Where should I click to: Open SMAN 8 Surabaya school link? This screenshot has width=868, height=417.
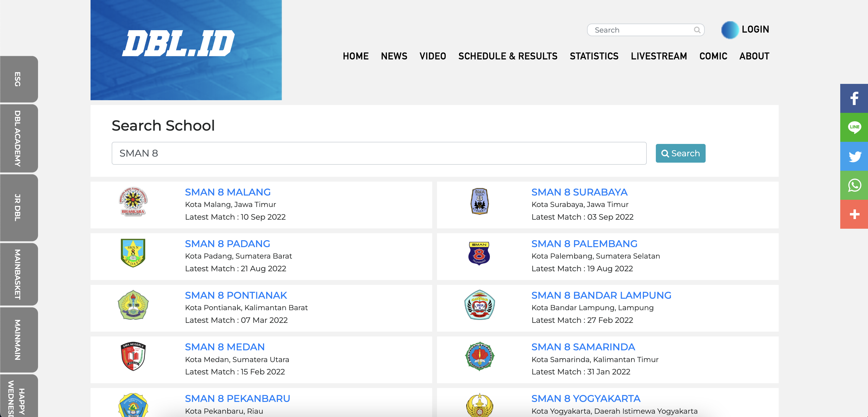579,192
